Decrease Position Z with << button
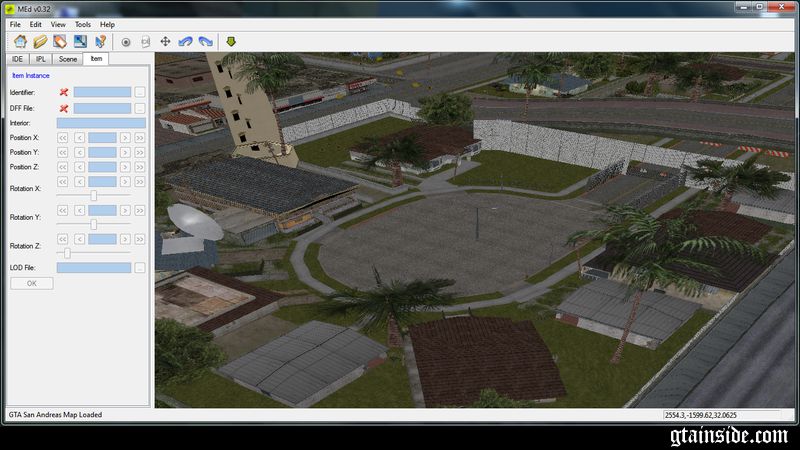The height and width of the screenshot is (450, 800). [x=62, y=167]
